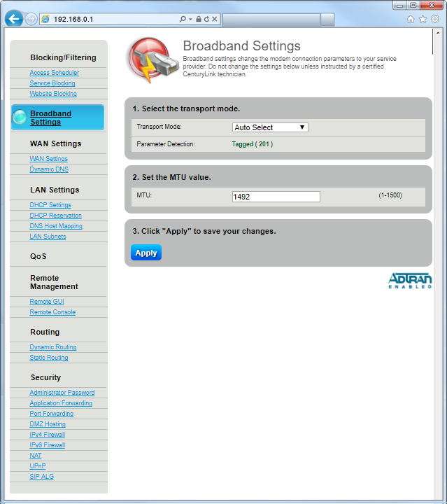The image size is (447, 504).
Task: Go to the Access Scheduler page
Action: pos(54,73)
